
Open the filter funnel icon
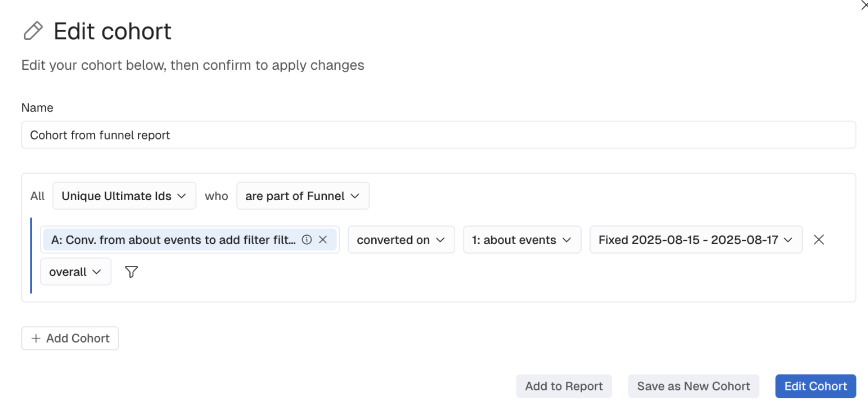click(x=131, y=272)
